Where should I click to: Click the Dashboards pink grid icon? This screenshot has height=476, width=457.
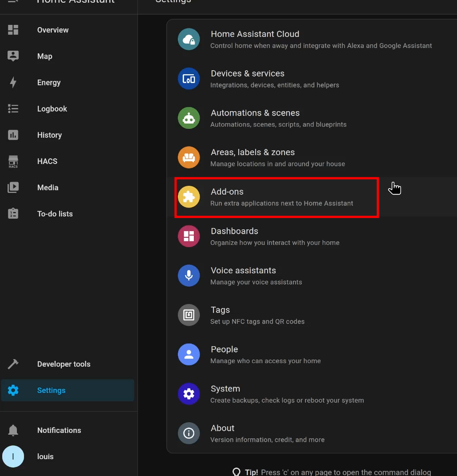tap(189, 236)
